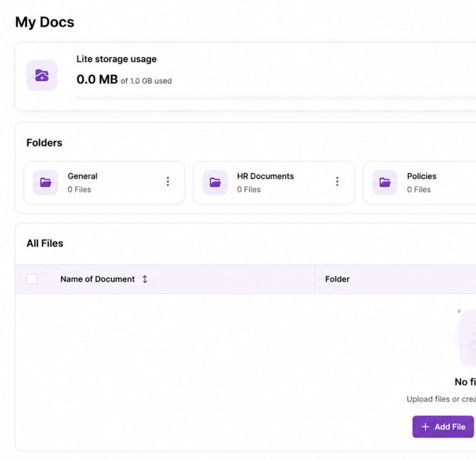Click the cloud folder storage icon
Screen dimensions: 476x460
click(x=42, y=75)
